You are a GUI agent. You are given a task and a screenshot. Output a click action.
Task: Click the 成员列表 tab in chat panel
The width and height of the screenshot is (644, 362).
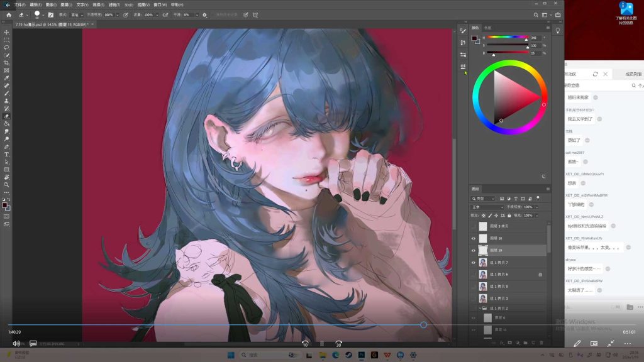point(633,74)
